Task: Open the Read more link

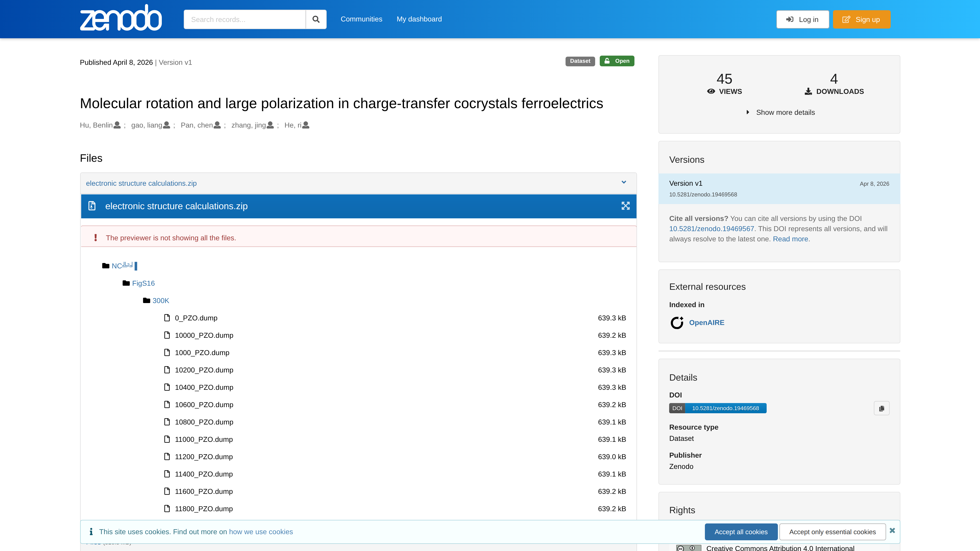Action: point(790,239)
